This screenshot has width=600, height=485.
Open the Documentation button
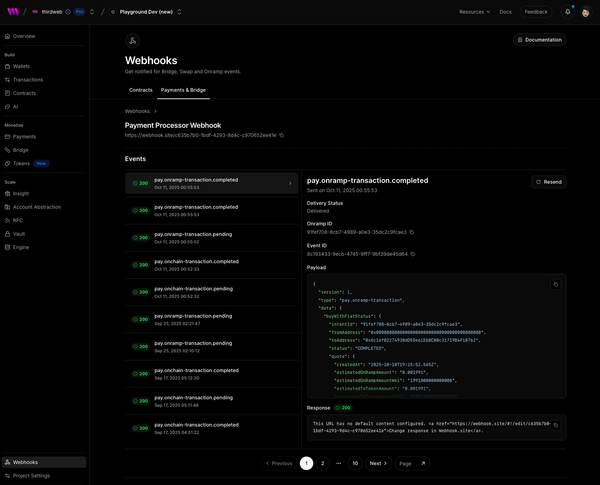click(539, 40)
